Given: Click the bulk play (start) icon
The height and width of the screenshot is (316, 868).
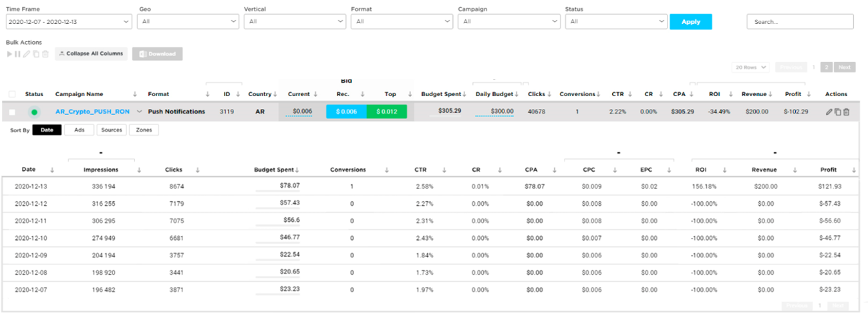Looking at the screenshot, I should click(x=10, y=53).
